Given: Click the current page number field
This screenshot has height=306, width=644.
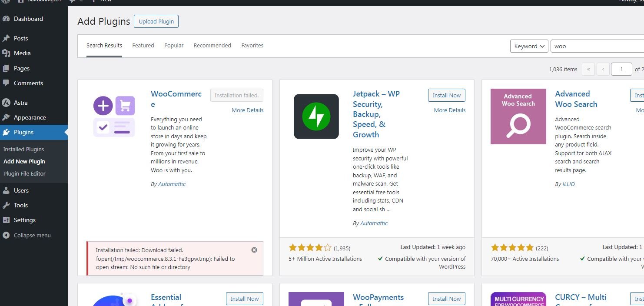Looking at the screenshot, I should pyautogui.click(x=621, y=69).
